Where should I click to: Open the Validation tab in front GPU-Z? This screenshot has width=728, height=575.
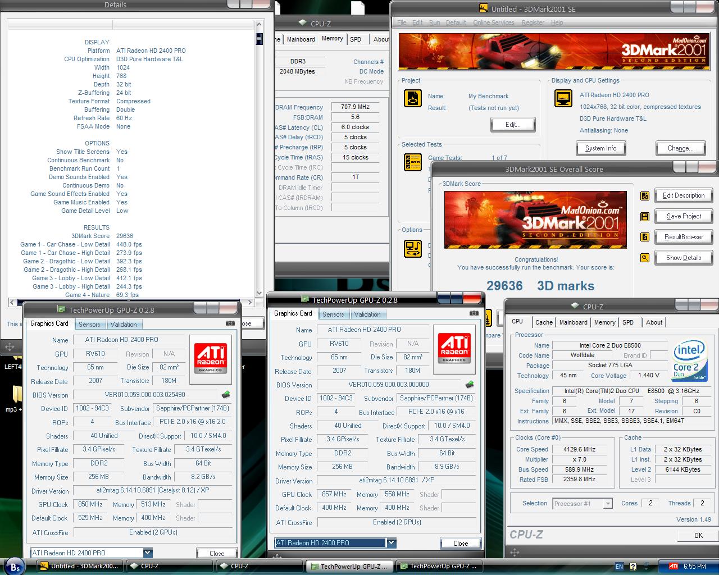pyautogui.click(x=367, y=314)
